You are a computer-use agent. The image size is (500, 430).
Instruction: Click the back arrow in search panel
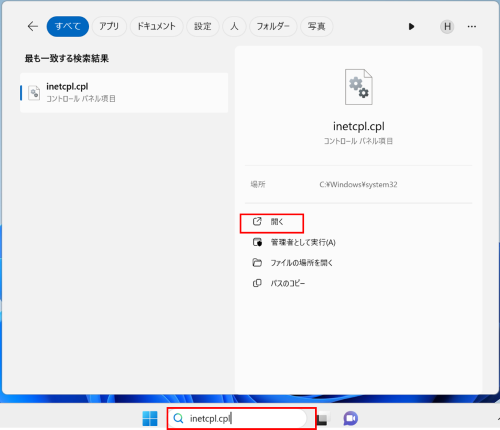[x=33, y=26]
